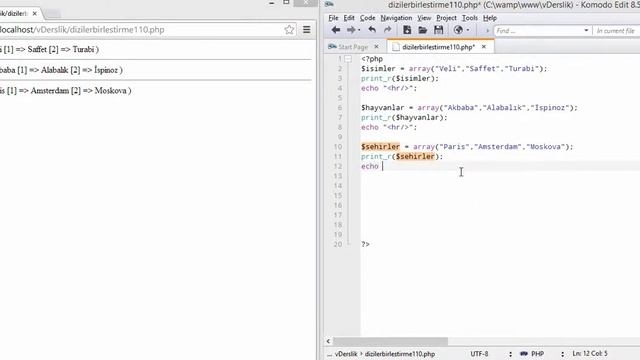
Task: Close the dizilerbirlestirme110.php tab
Action: coord(484,47)
